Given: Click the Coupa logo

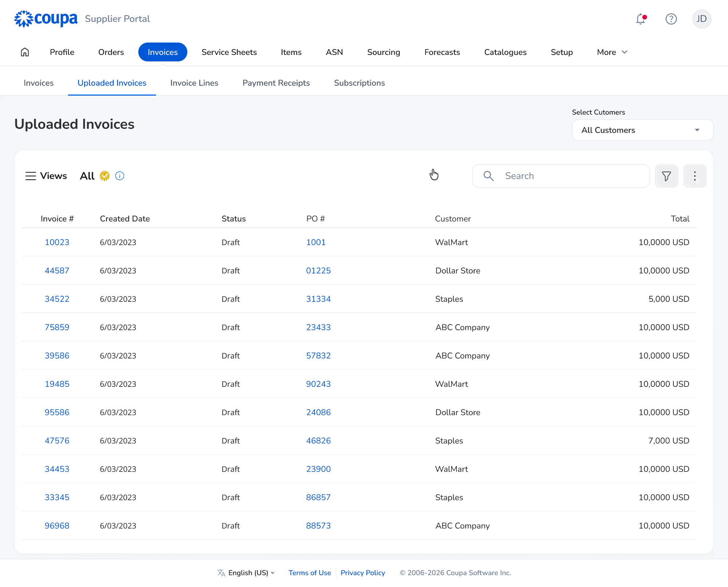Looking at the screenshot, I should [46, 19].
